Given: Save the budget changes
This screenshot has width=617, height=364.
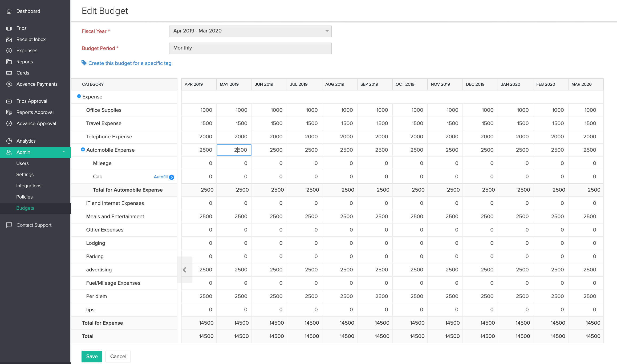Looking at the screenshot, I should tap(92, 357).
